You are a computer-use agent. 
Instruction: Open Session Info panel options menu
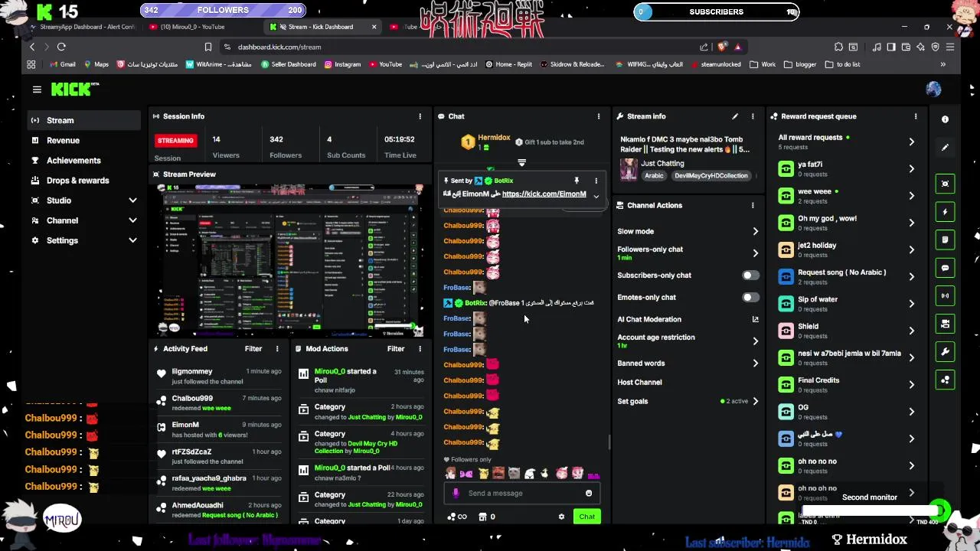tap(420, 116)
